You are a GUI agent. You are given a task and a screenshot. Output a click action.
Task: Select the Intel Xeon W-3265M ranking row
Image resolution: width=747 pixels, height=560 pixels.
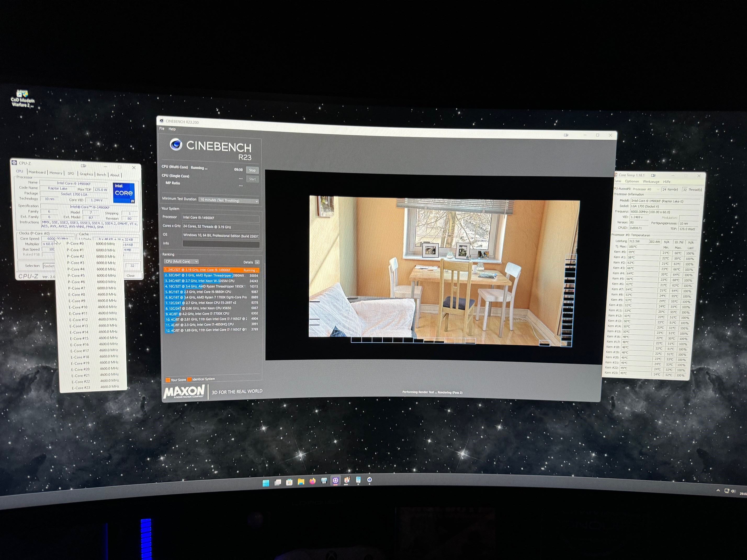pos(211,281)
